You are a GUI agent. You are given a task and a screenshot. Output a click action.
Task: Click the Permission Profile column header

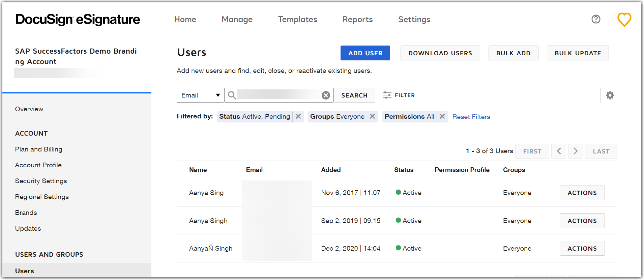tap(462, 170)
